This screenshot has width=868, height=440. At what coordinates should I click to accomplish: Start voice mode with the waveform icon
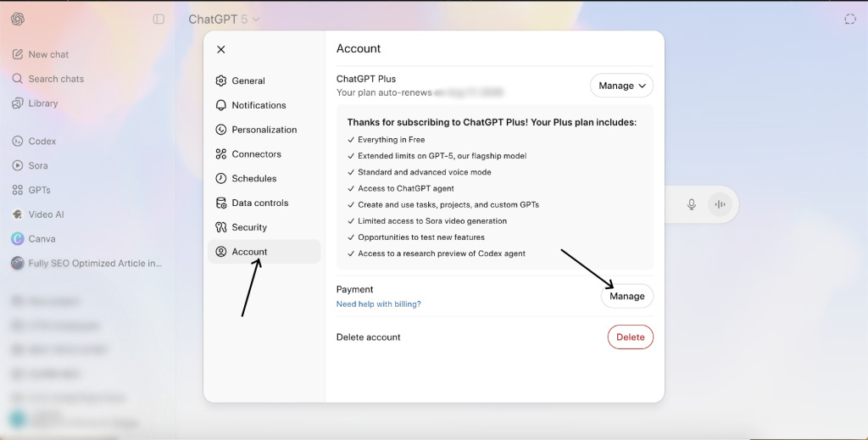coord(720,204)
